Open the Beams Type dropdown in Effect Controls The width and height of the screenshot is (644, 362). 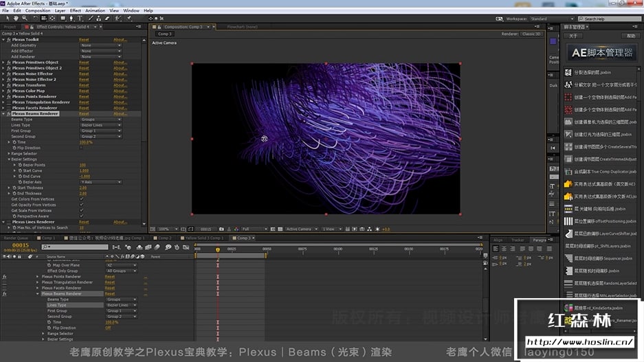coord(100,120)
